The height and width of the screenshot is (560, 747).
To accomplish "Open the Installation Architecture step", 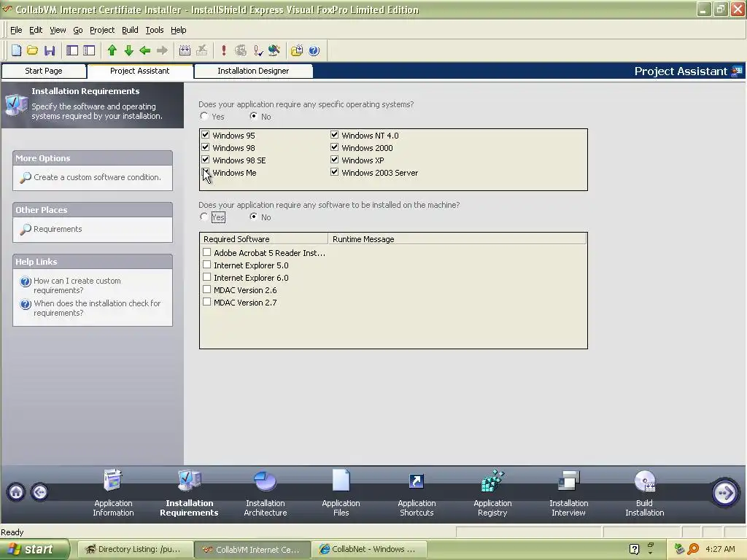I will 266,494.
